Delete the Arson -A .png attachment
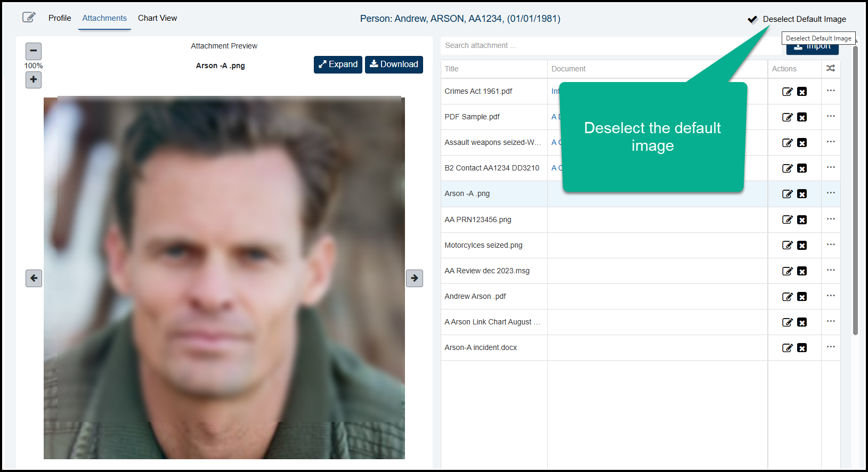This screenshot has width=868, height=472. click(802, 194)
